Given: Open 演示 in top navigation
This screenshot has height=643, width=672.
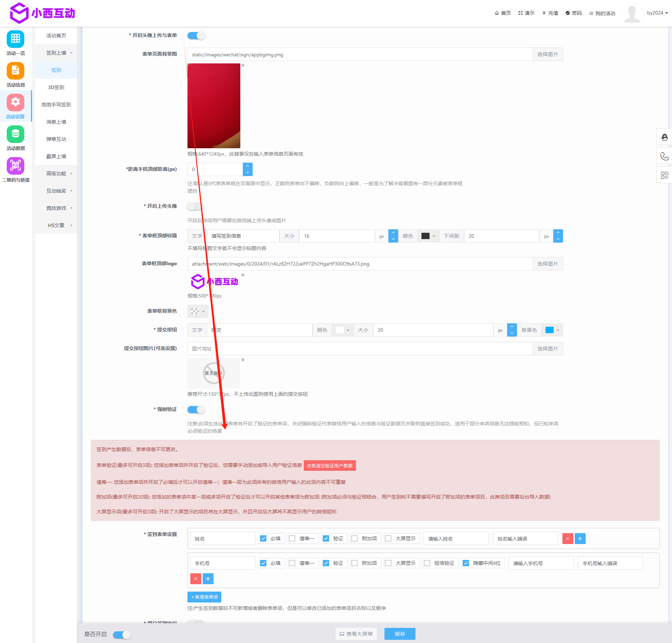Looking at the screenshot, I should [526, 13].
